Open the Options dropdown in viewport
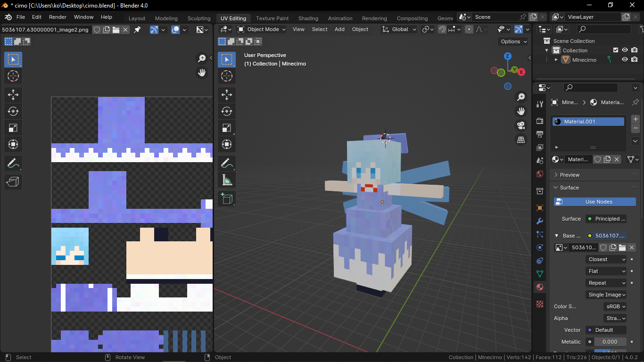This screenshot has width=644, height=362. point(513,41)
